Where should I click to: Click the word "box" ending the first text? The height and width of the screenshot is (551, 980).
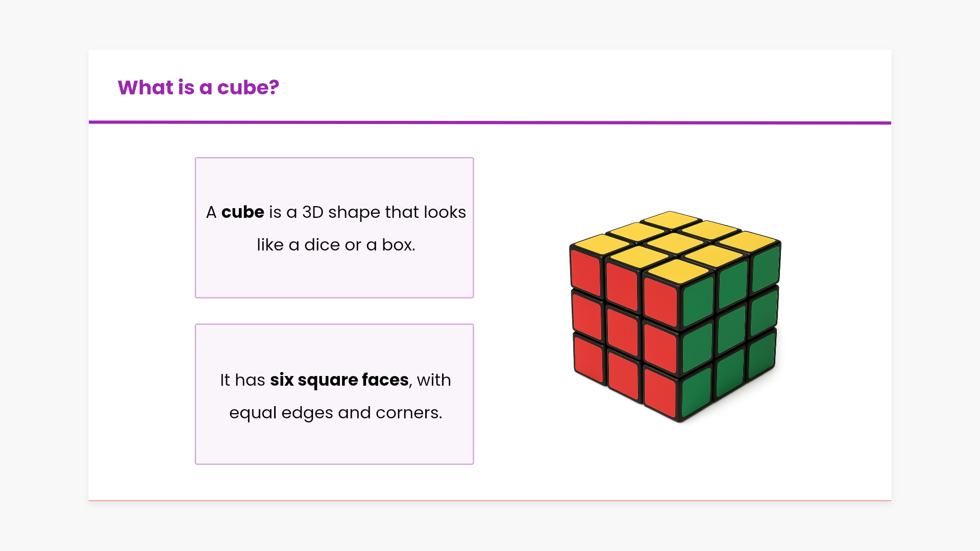(397, 245)
